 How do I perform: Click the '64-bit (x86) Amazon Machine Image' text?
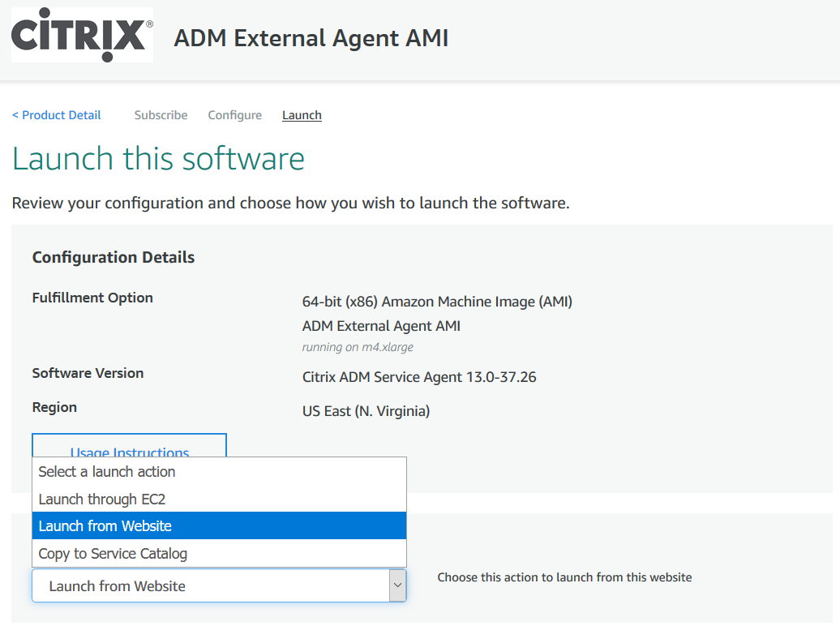coord(437,302)
